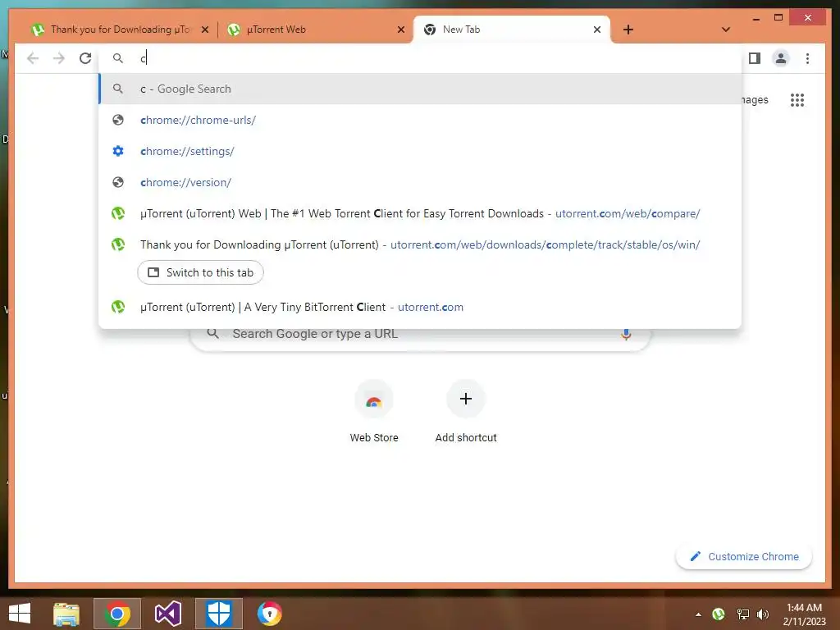The image size is (840, 630).
Task: Click the µTorrent icon of the compare suggestion
Action: click(x=118, y=213)
